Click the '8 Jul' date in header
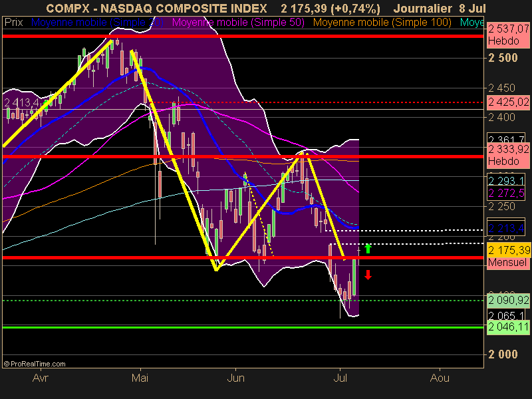 (472, 8)
